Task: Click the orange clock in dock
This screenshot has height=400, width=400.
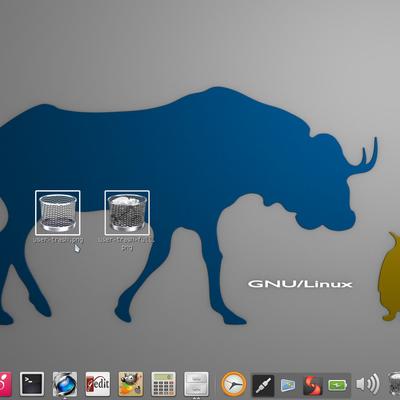Action: point(234,384)
